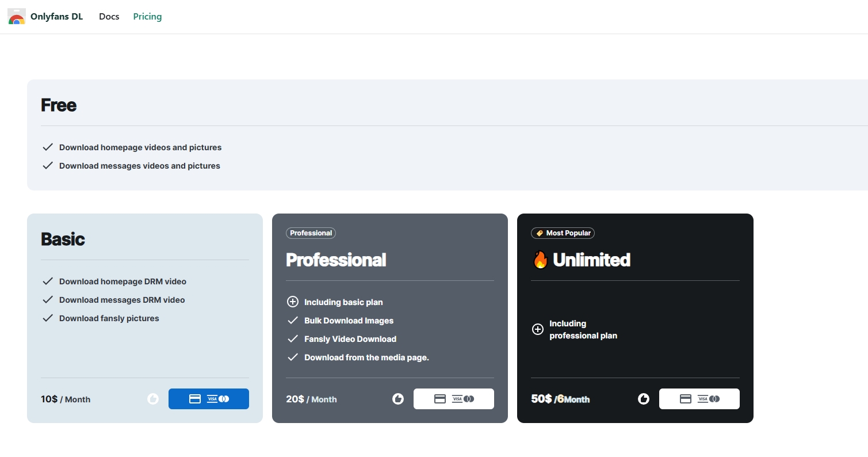Viewport: 868px width, 457px height.
Task: Click the thumbs-up icon in Unlimited plan
Action: point(644,399)
